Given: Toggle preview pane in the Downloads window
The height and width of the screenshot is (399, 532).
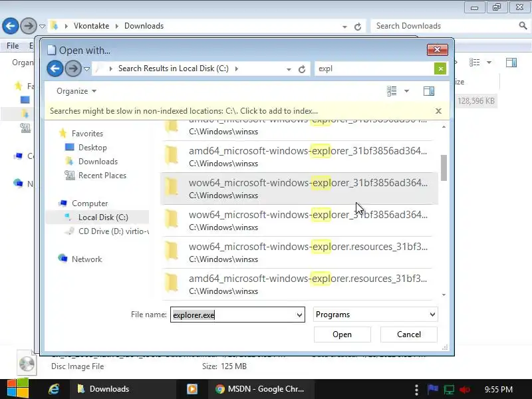Looking at the screenshot, I should (x=511, y=63).
